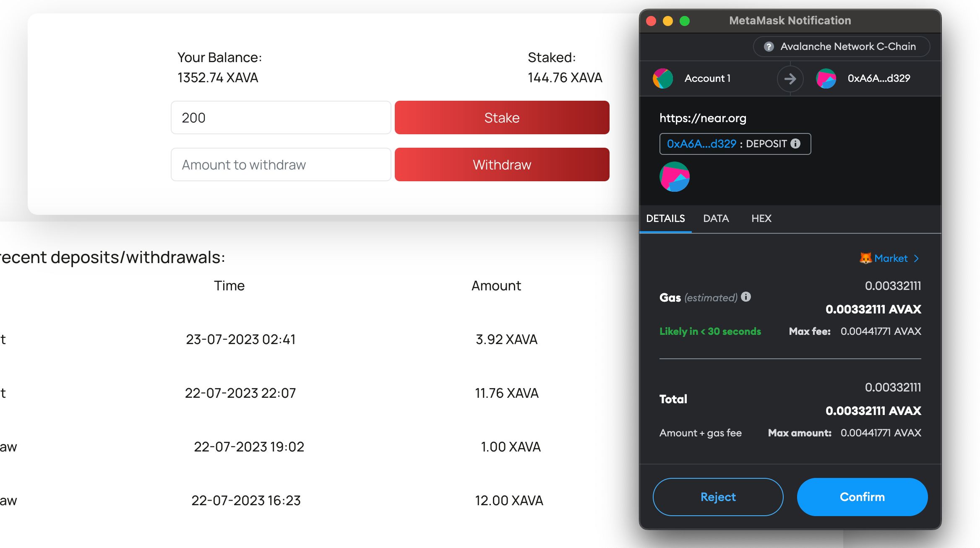This screenshot has width=980, height=548.
Task: Click the Time column header
Action: click(x=229, y=286)
